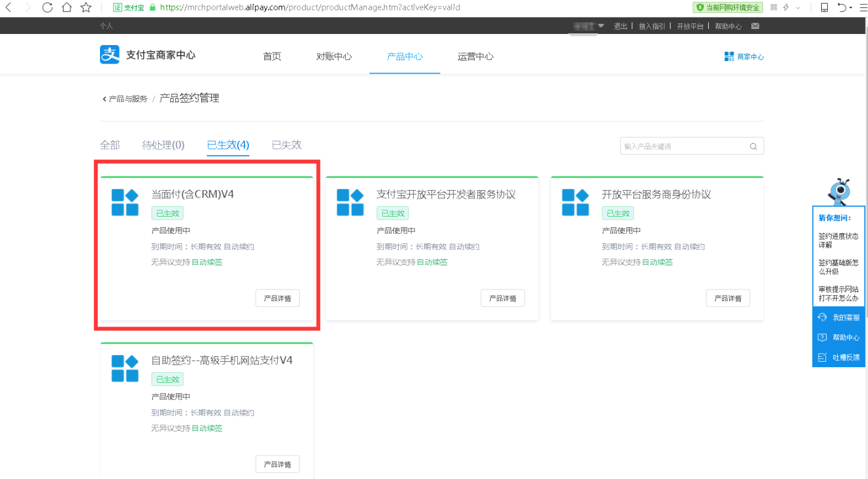
Task: Open 签约基础版怎么升级 suggested question
Action: point(838,267)
